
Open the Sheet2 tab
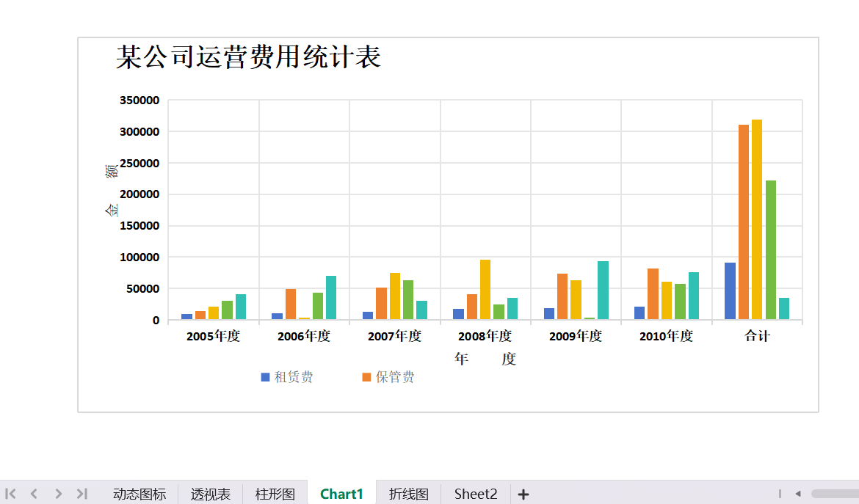476,494
